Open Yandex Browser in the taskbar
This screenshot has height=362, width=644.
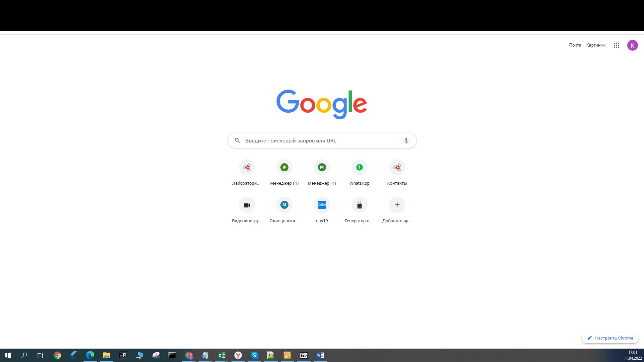tap(238, 355)
